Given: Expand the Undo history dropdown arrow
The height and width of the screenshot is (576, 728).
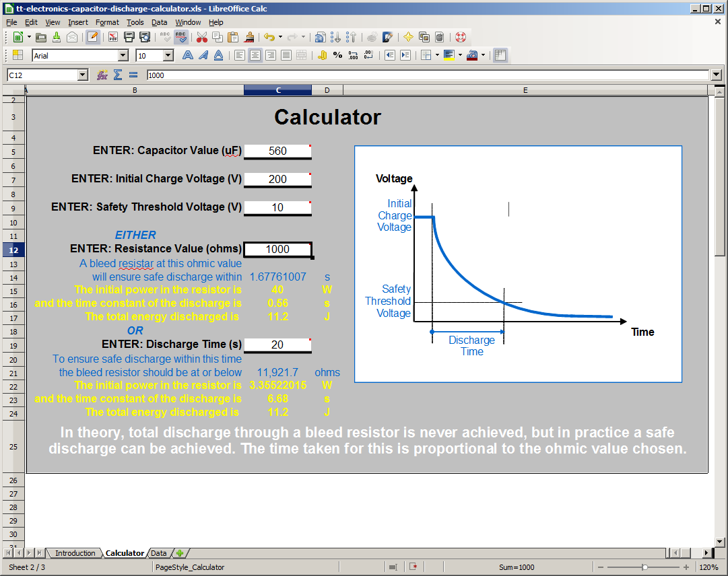Looking at the screenshot, I should (280, 37).
